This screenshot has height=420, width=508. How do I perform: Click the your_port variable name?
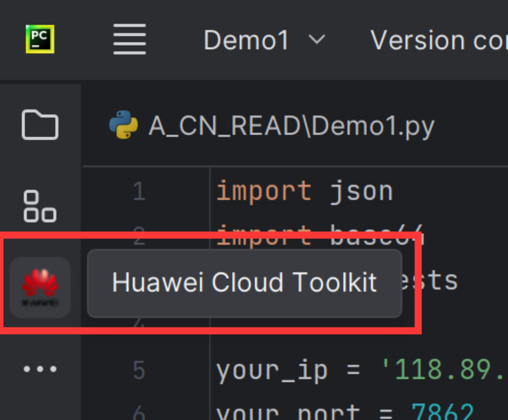(288, 413)
